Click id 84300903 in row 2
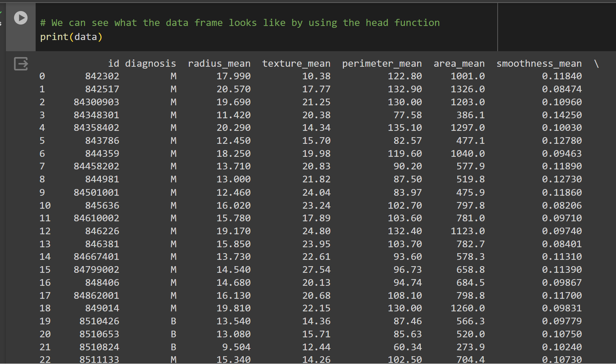Screen dimensions: 616x364 [96, 102]
